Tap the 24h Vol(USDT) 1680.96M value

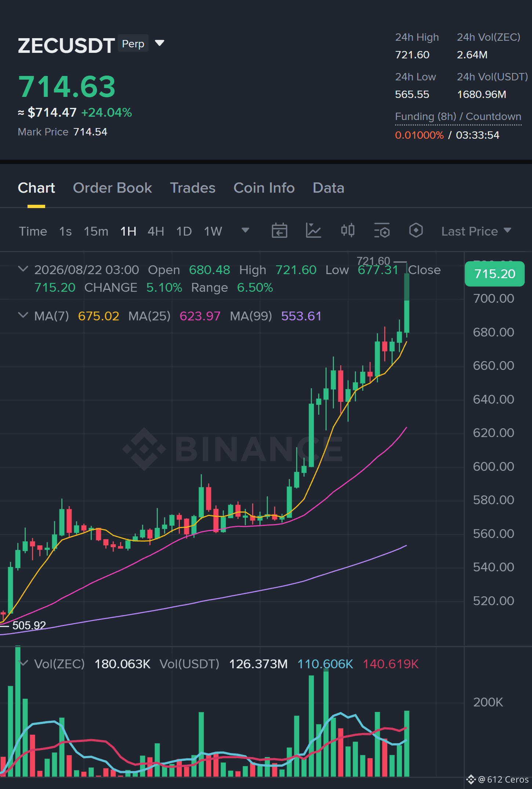(482, 94)
